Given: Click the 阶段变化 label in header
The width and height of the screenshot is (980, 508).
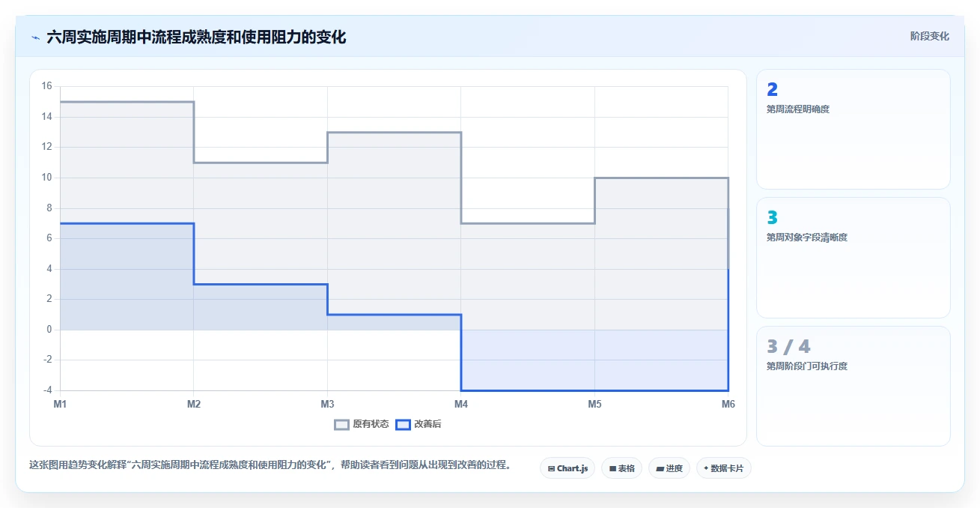Looking at the screenshot, I should point(929,36).
